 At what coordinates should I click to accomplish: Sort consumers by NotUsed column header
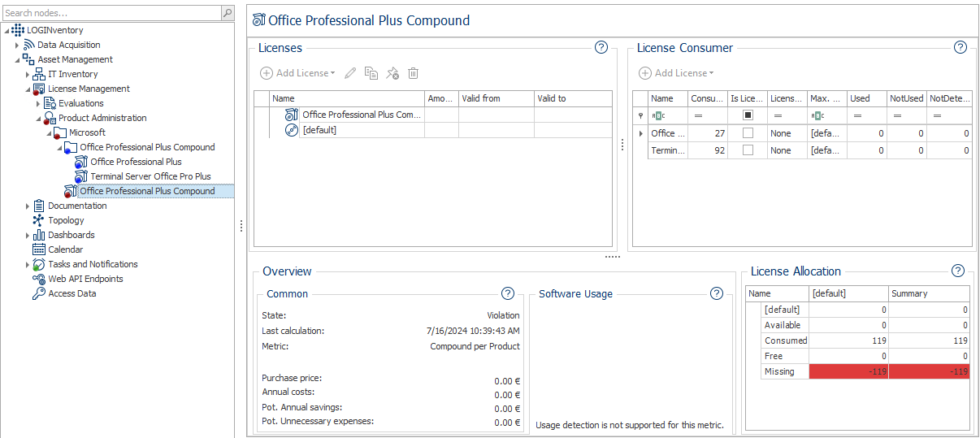point(906,98)
